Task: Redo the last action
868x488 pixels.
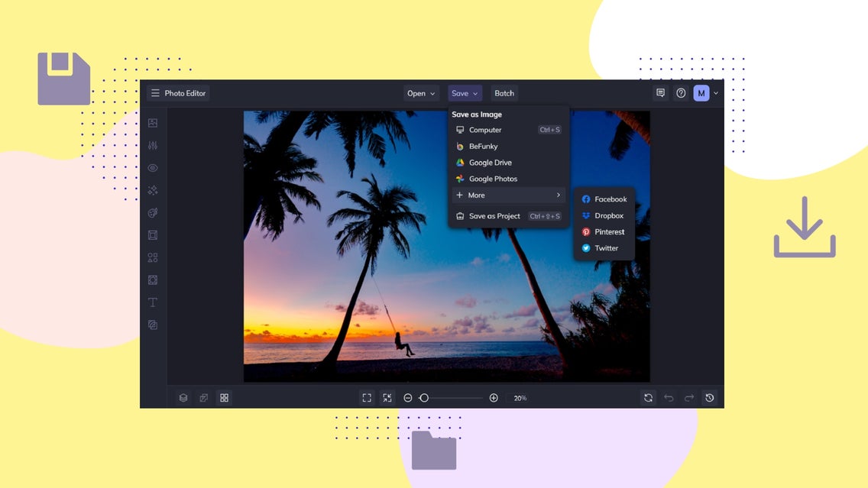Action: (689, 398)
